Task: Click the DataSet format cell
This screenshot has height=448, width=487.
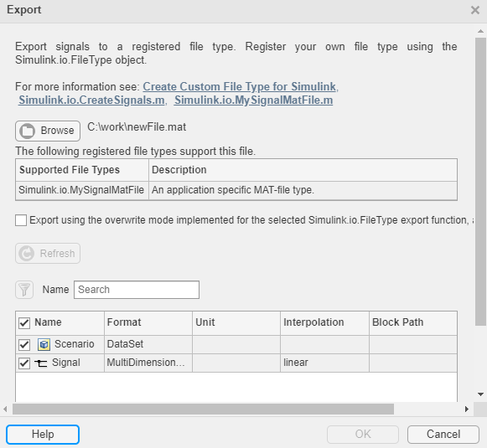Action: coord(148,344)
